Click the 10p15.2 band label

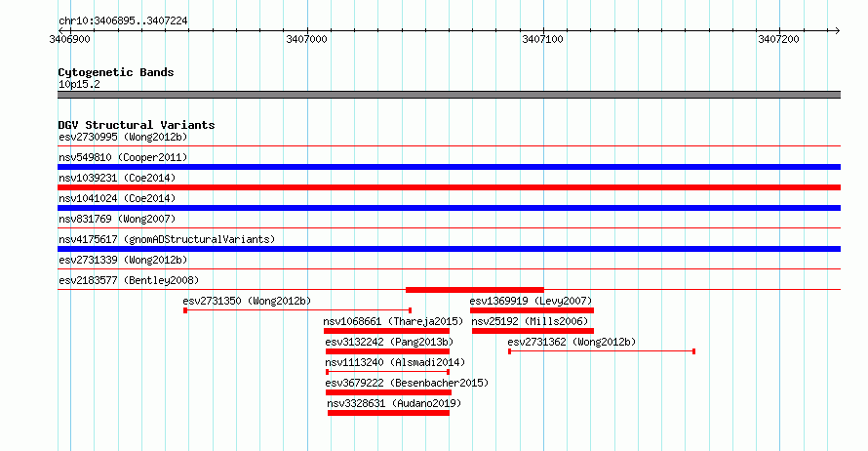point(79,84)
